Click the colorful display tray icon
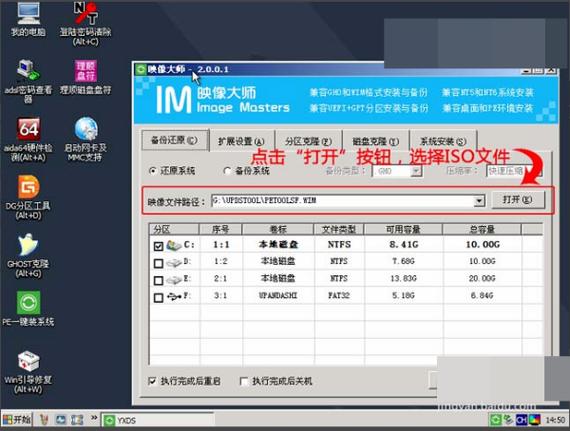The width and height of the screenshot is (570, 431). tap(534, 420)
